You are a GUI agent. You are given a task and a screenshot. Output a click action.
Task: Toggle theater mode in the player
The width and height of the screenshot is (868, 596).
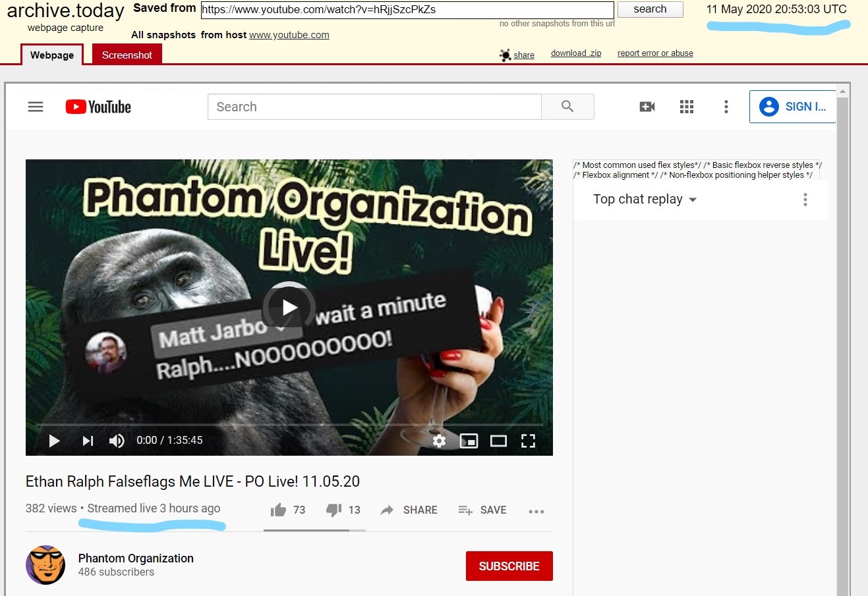pos(498,441)
